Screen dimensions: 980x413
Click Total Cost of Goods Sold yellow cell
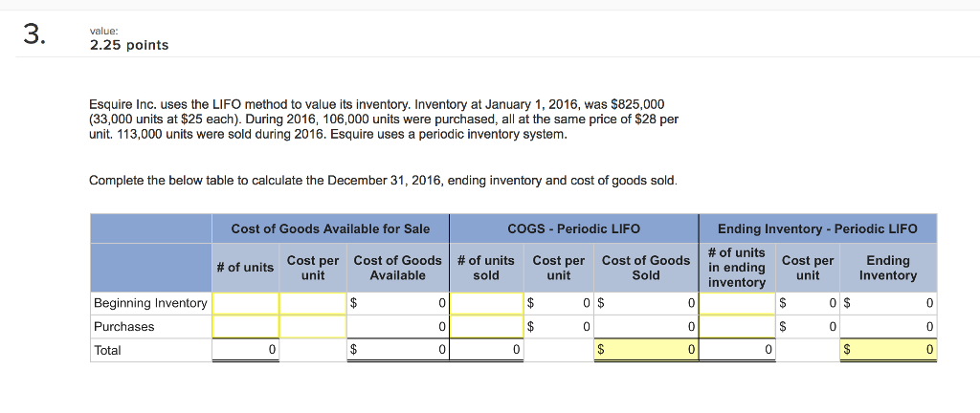click(x=646, y=350)
